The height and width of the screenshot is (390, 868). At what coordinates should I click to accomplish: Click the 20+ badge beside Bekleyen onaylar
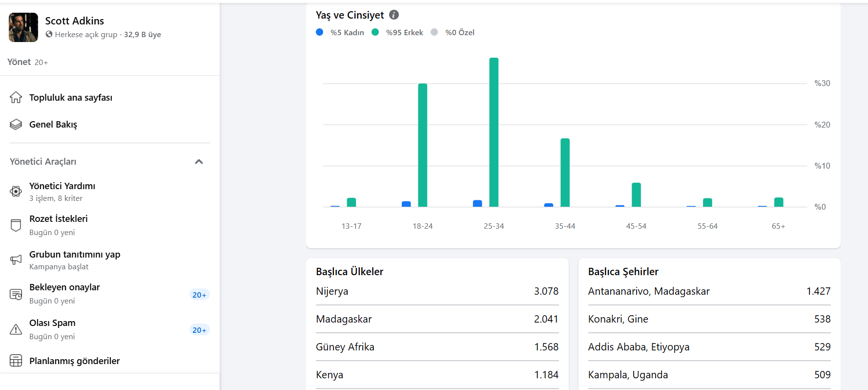point(199,295)
